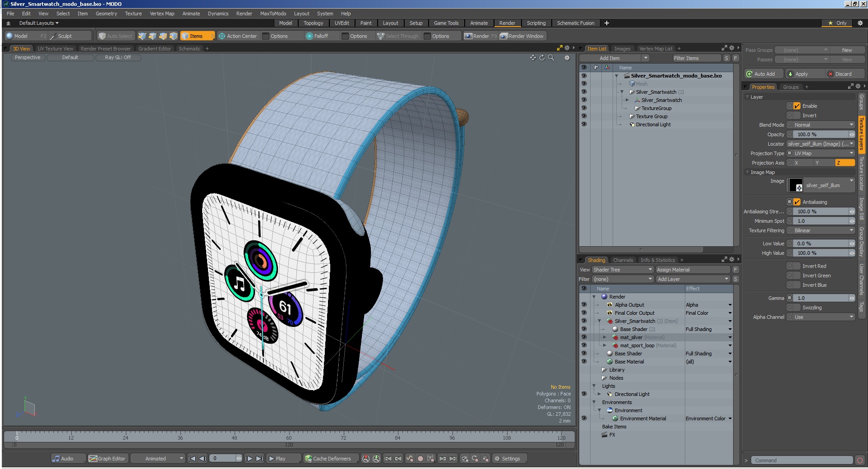Image resolution: width=868 pixels, height=469 pixels.
Task: Toggle Swizzling checkbox
Action: (797, 308)
